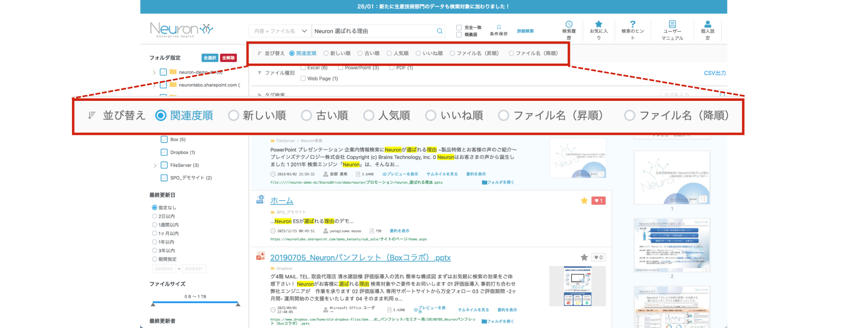Image resolution: width=868 pixels, height=328 pixels.
Task: Click the Web page icon beside ホーム
Action: 260,199
